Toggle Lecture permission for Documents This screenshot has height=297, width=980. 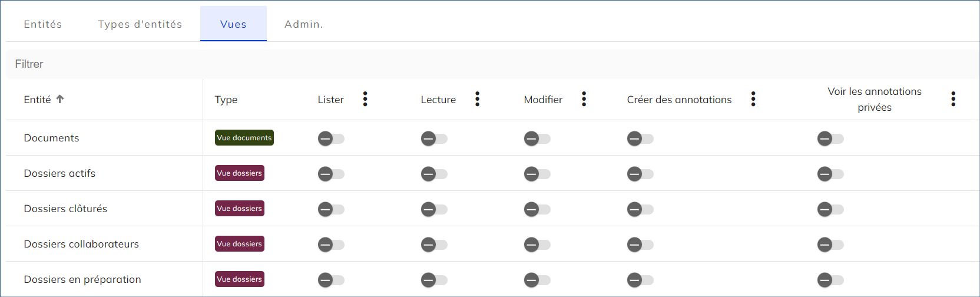coord(434,138)
